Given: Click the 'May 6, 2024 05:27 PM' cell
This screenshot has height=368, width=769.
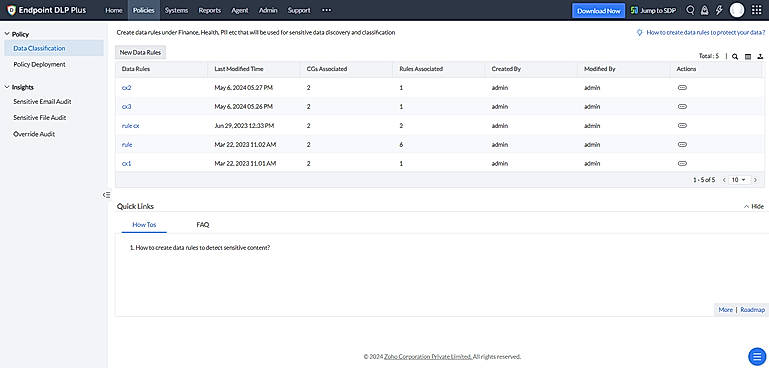Looking at the screenshot, I should (244, 87).
